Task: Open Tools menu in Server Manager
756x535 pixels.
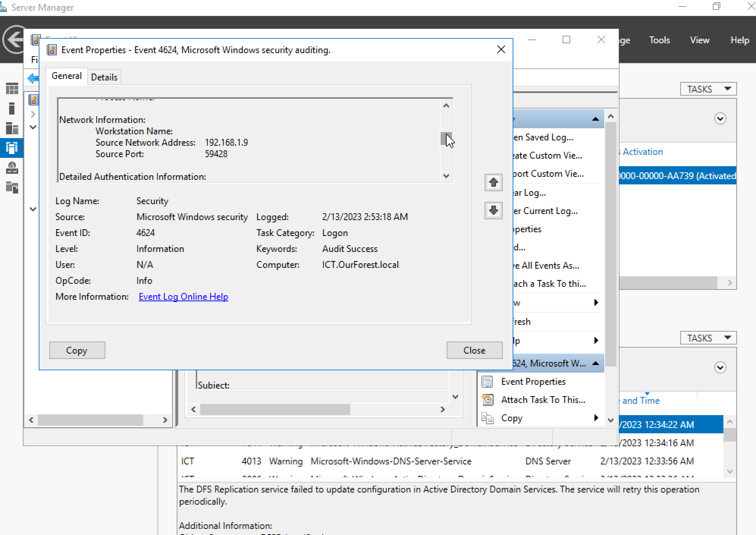Action: [x=659, y=40]
